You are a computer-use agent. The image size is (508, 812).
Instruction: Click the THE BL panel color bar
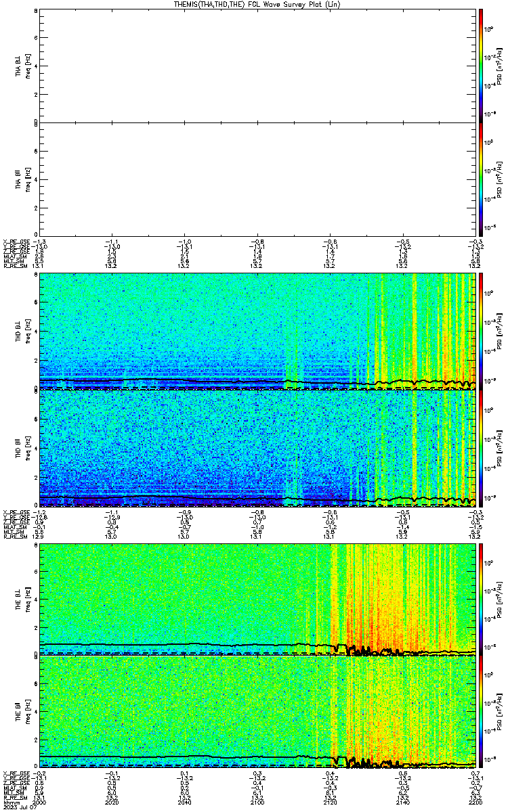coord(481,599)
